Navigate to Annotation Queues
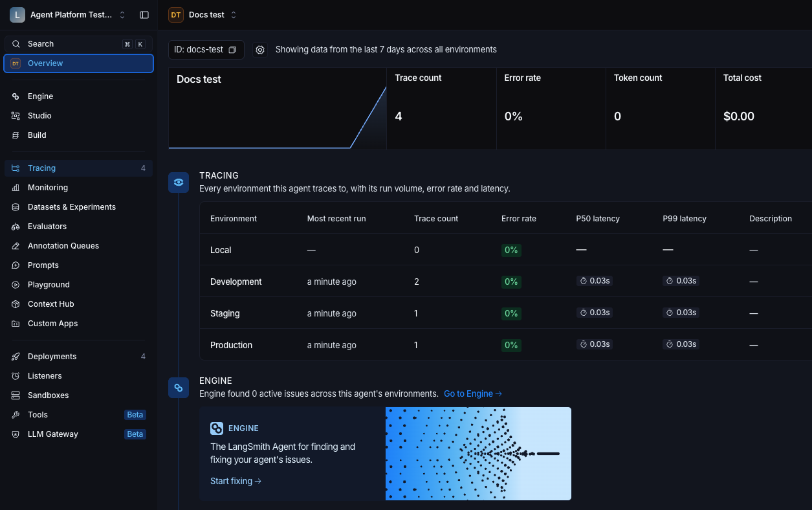Image resolution: width=812 pixels, height=510 pixels. (79, 246)
